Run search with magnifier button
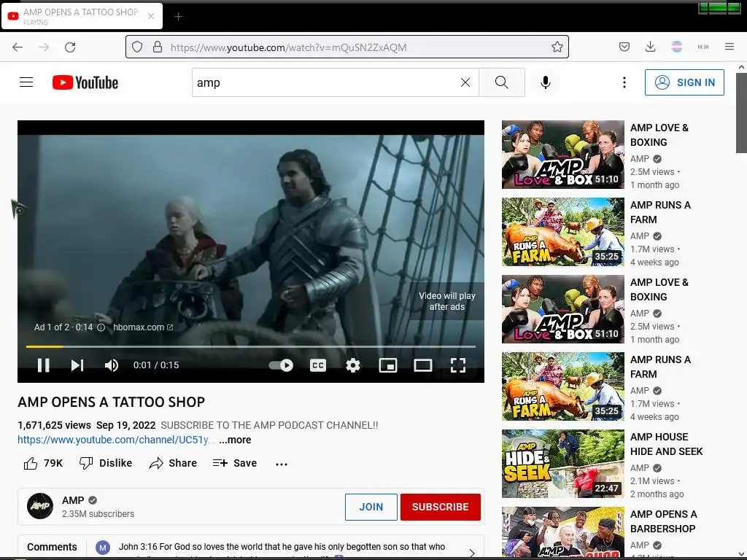This screenshot has width=747, height=560. click(x=502, y=82)
